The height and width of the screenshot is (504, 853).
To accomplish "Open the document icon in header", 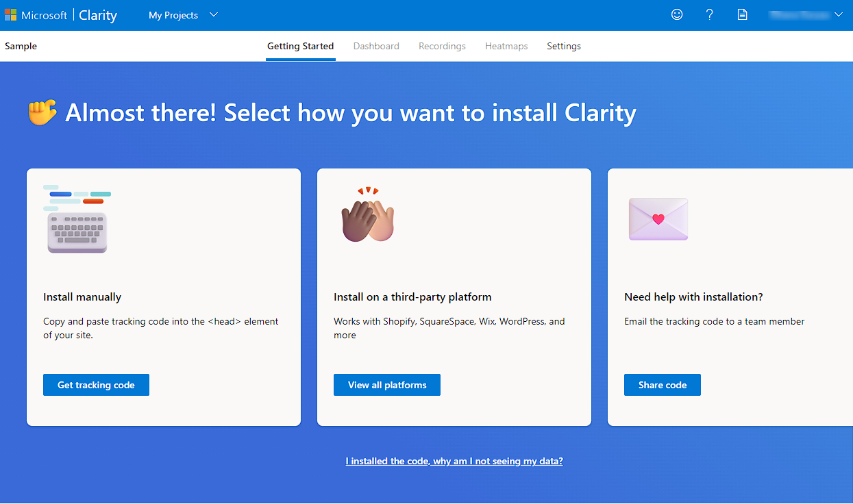I will 742,14.
